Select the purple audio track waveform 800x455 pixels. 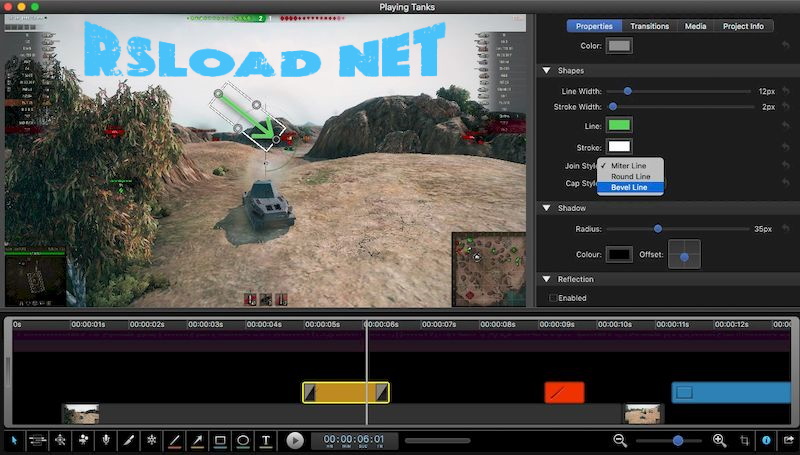coord(402,341)
